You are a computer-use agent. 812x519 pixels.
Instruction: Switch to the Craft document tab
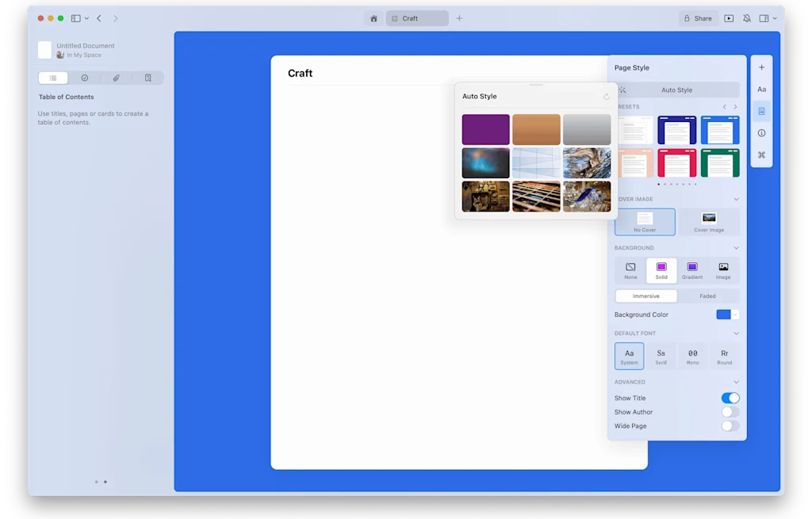click(417, 18)
